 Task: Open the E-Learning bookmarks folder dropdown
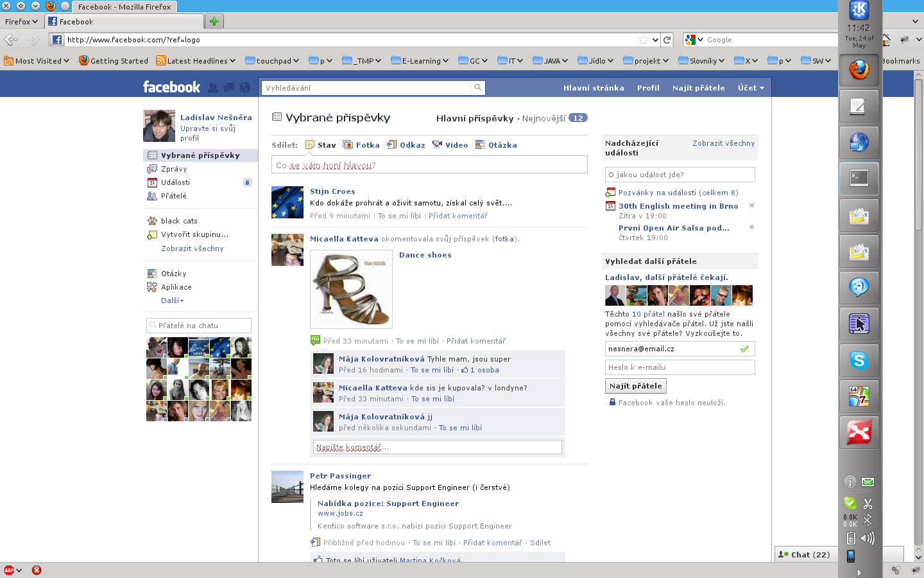(x=421, y=61)
